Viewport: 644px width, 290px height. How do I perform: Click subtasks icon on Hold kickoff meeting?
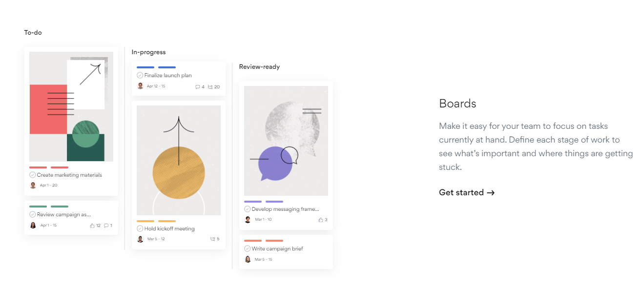pos(212,239)
